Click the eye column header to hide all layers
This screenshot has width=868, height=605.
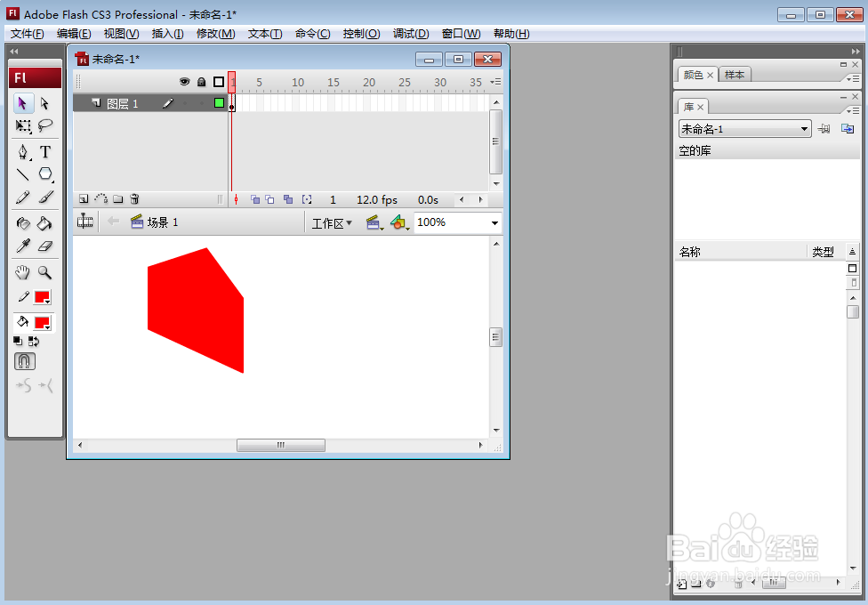[184, 82]
